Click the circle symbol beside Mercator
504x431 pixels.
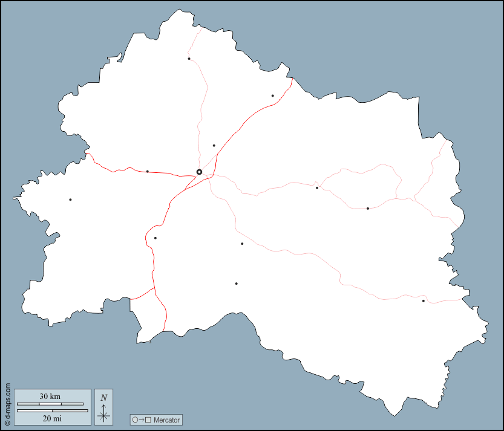[135, 420]
